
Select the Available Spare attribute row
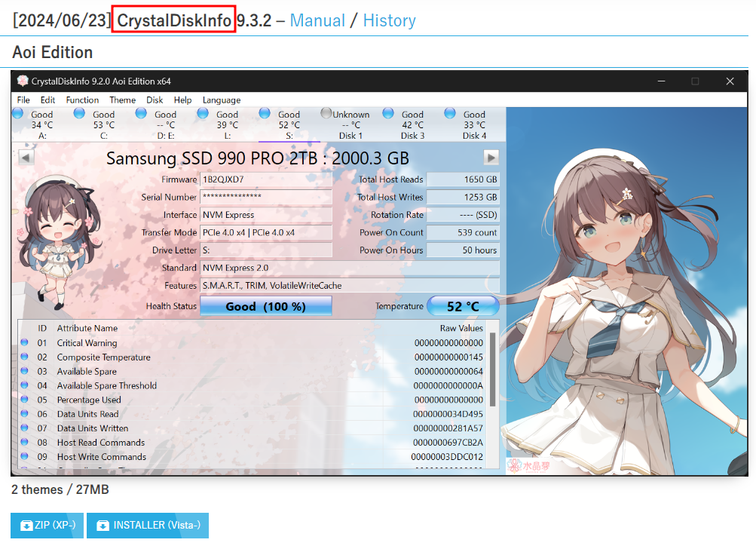click(x=252, y=371)
